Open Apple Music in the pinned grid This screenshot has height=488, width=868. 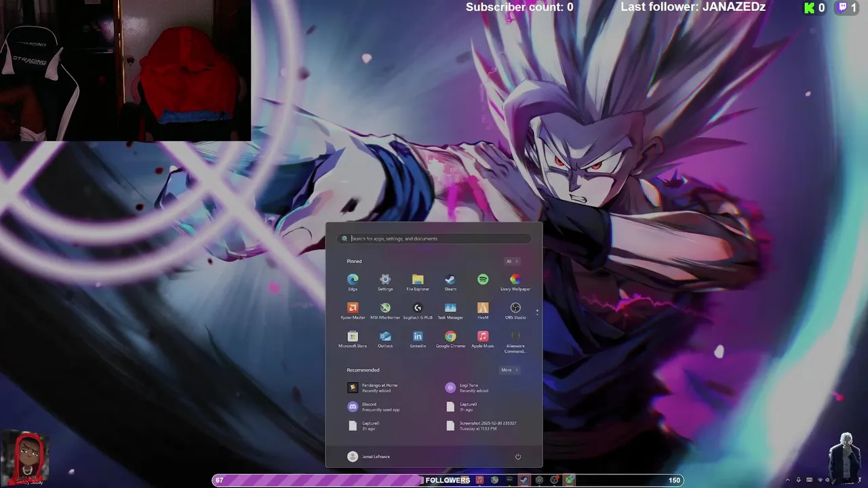483,339
